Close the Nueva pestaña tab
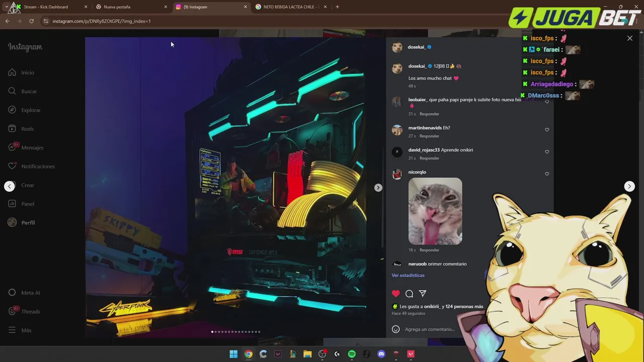644x362 pixels. point(166,7)
